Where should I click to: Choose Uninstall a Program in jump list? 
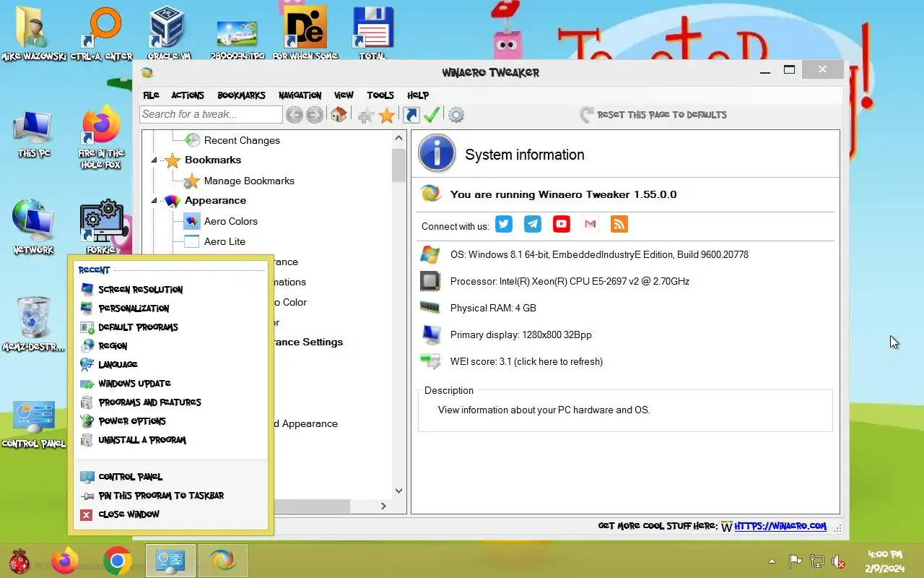pos(171,440)
